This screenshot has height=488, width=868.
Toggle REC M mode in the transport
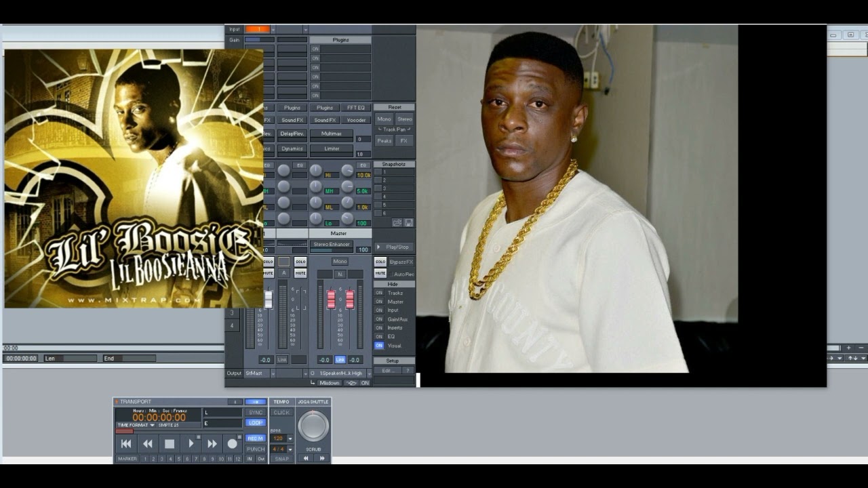256,439
